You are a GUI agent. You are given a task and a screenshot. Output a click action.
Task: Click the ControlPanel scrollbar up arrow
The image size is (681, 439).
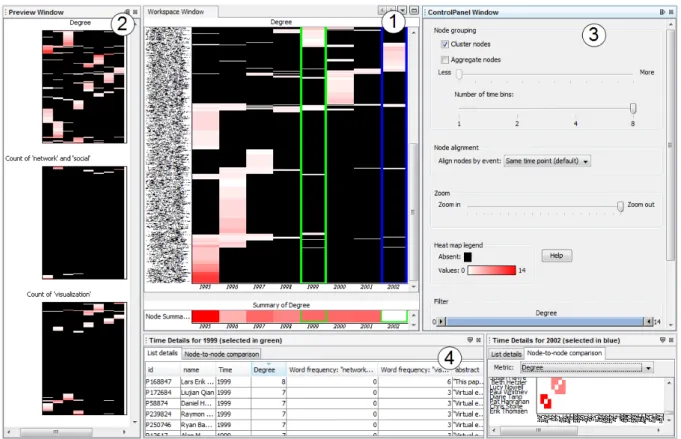tap(671, 25)
